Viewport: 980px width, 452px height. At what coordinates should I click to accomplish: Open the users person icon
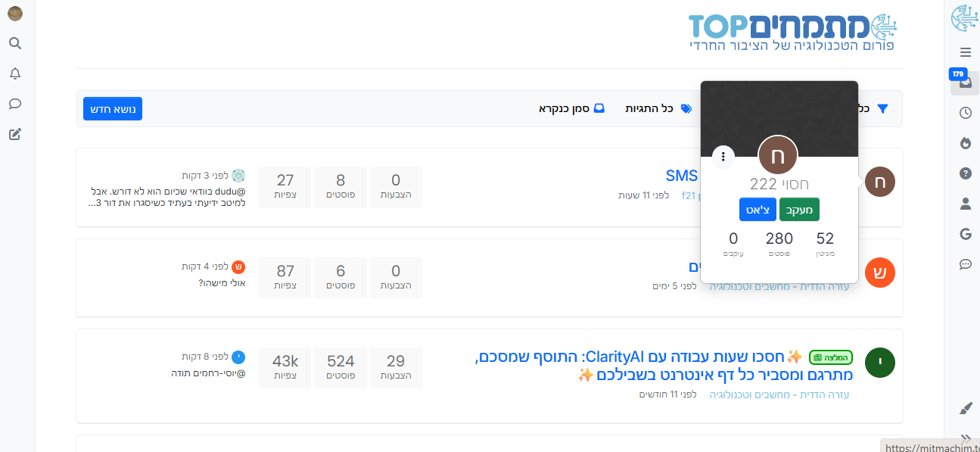coord(965,204)
